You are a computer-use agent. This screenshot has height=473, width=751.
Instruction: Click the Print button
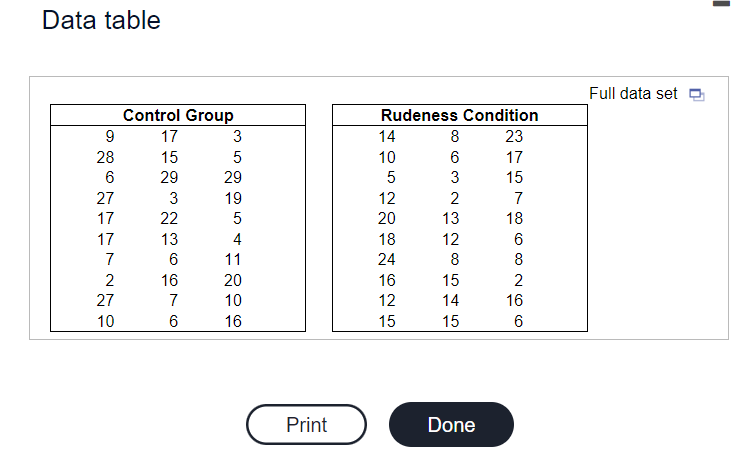tap(307, 425)
